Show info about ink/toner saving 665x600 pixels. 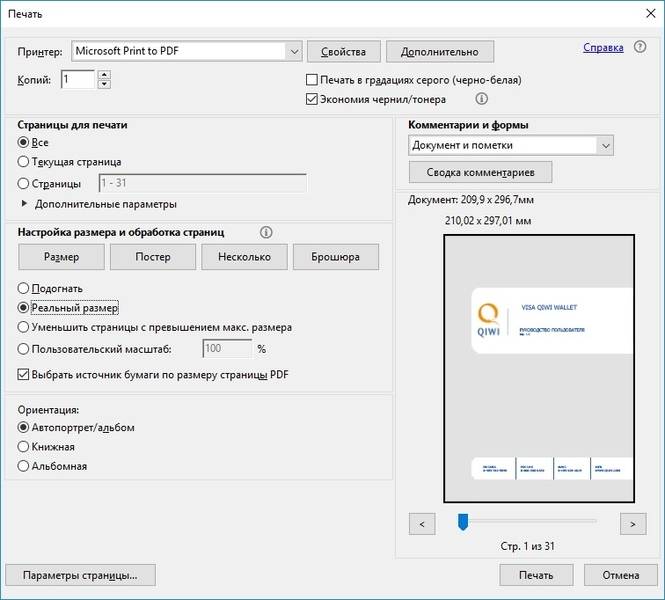tap(481, 99)
